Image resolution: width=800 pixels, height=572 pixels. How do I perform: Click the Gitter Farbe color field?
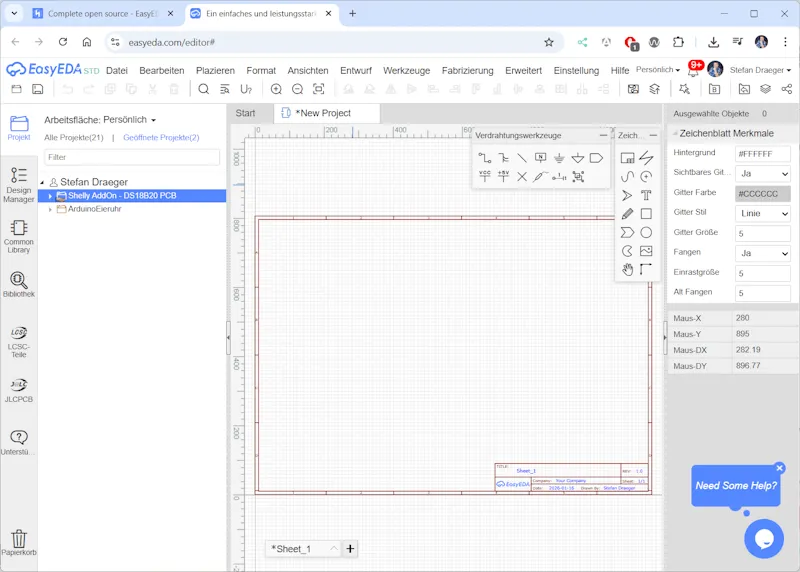[x=762, y=194]
